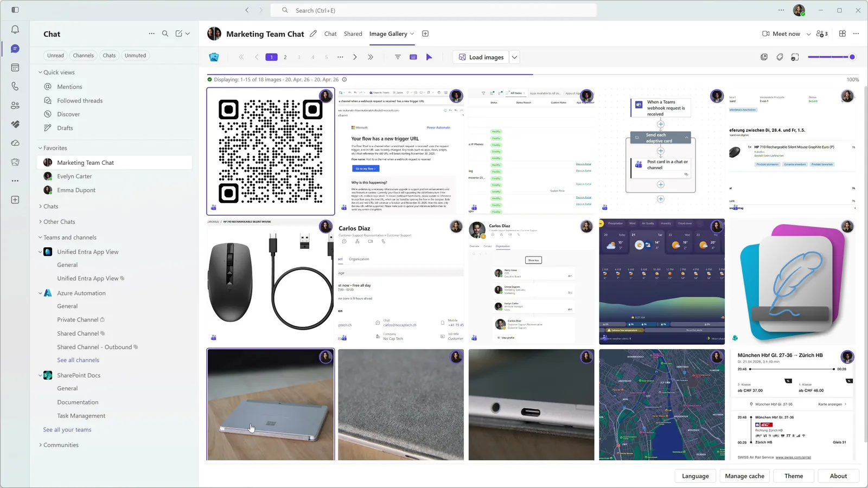Open chat header more options ellipsis

click(x=856, y=34)
